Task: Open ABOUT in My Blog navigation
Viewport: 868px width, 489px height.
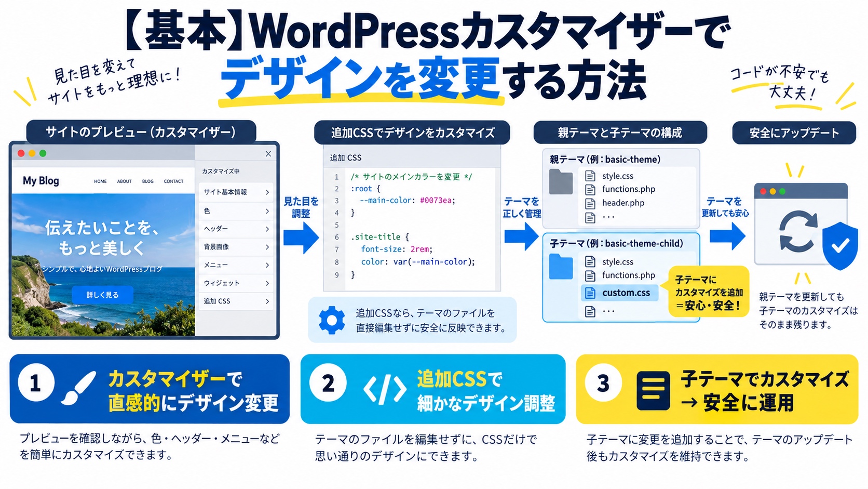Action: [125, 181]
